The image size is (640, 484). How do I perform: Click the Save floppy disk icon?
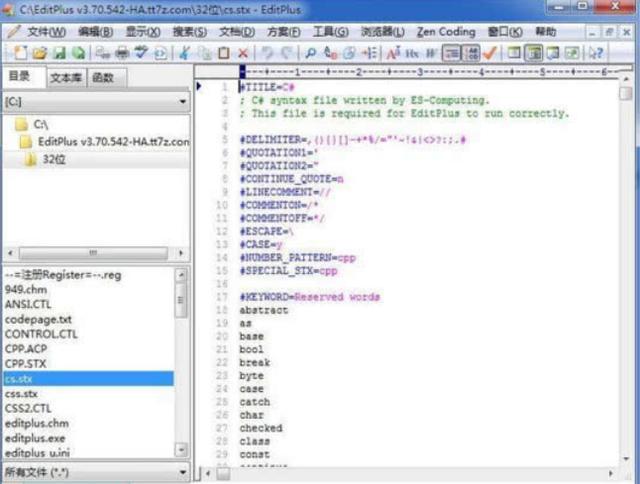tap(59, 53)
